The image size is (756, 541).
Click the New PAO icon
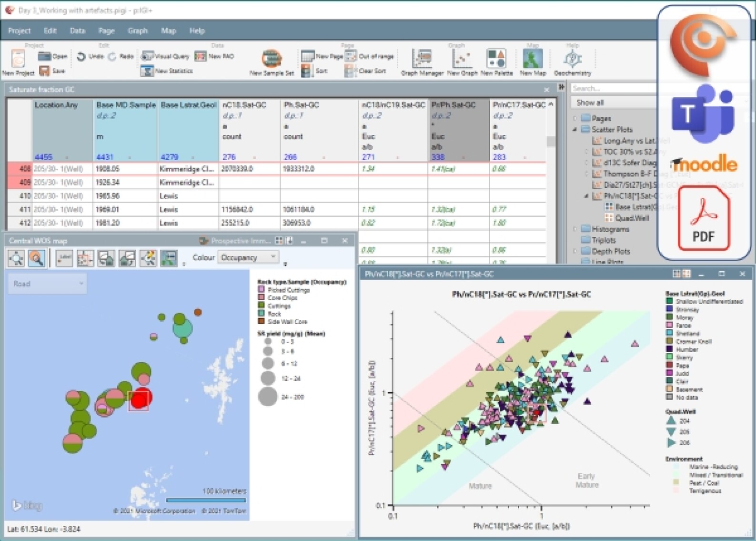coord(200,56)
